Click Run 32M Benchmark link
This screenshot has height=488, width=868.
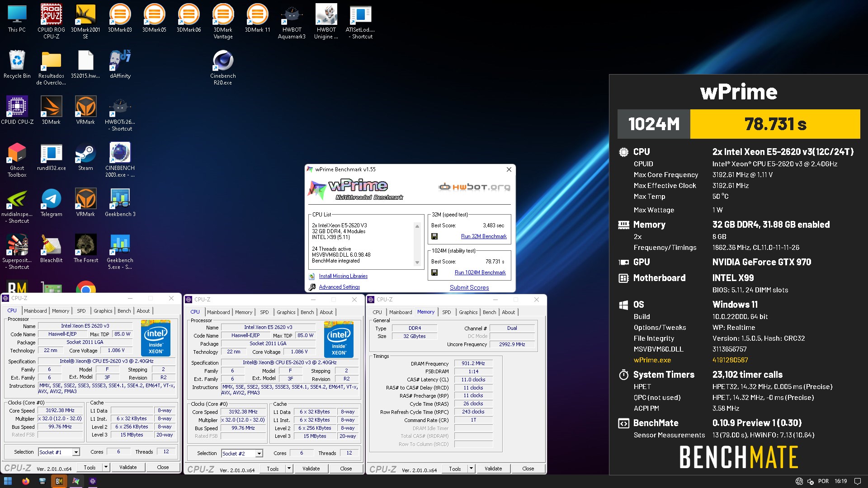click(484, 236)
